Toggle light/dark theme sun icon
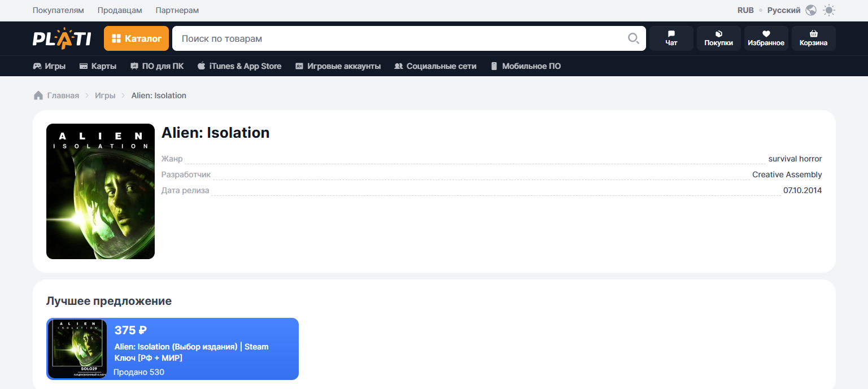 (x=829, y=10)
